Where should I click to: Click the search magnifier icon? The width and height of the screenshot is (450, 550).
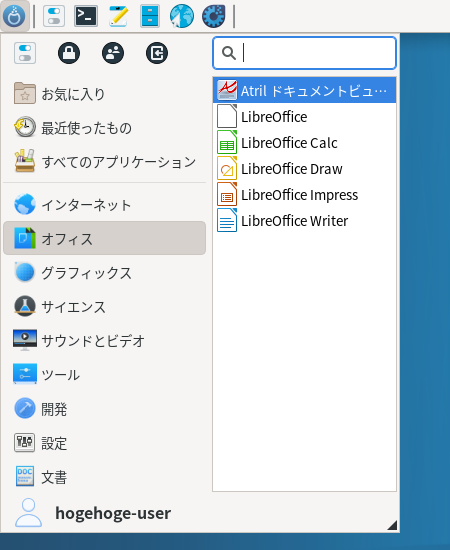click(229, 53)
